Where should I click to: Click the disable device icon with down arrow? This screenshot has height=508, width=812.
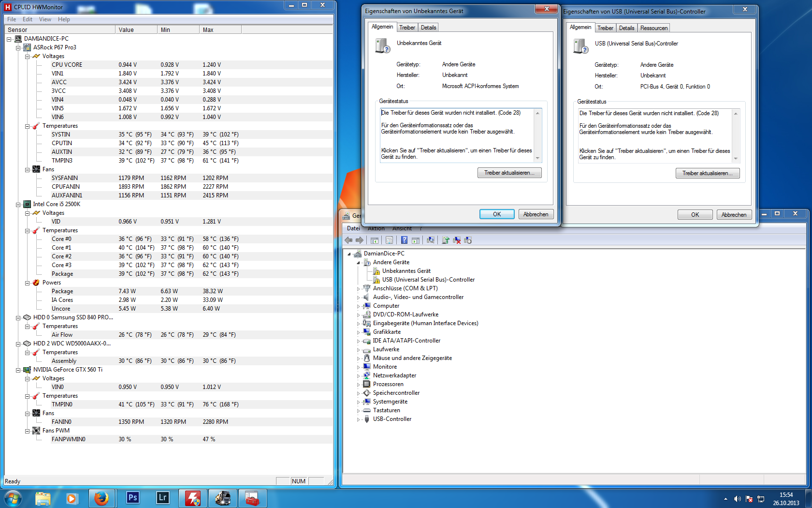pyautogui.click(x=468, y=240)
